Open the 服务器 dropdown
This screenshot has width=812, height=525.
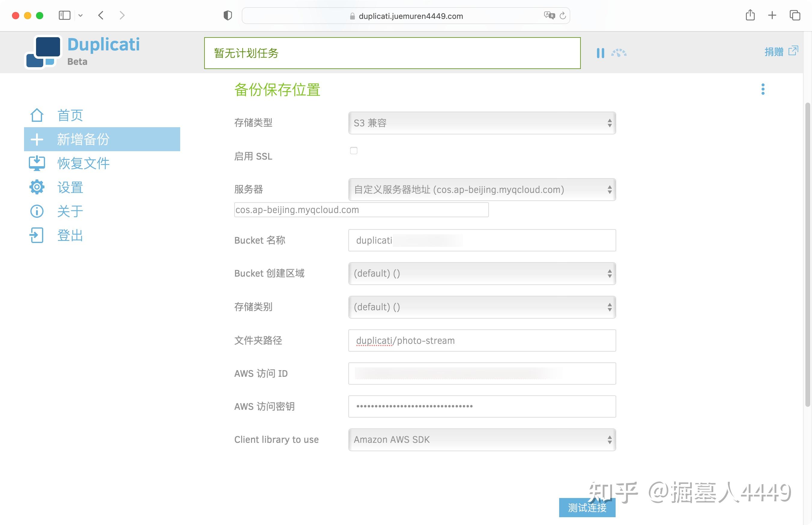(x=482, y=190)
